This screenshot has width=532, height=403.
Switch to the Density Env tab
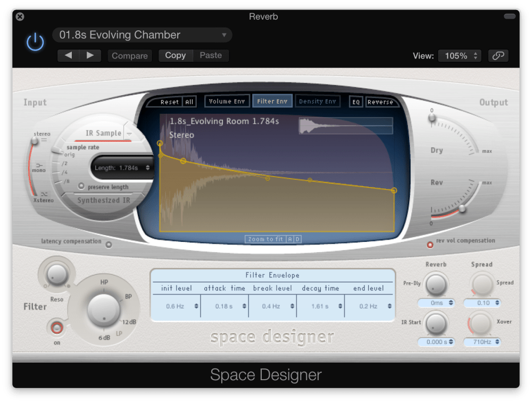point(318,101)
